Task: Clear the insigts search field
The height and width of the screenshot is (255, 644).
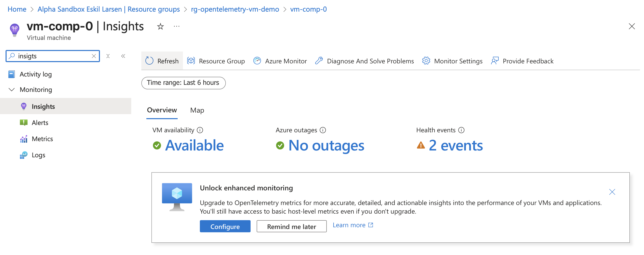Action: (x=93, y=56)
